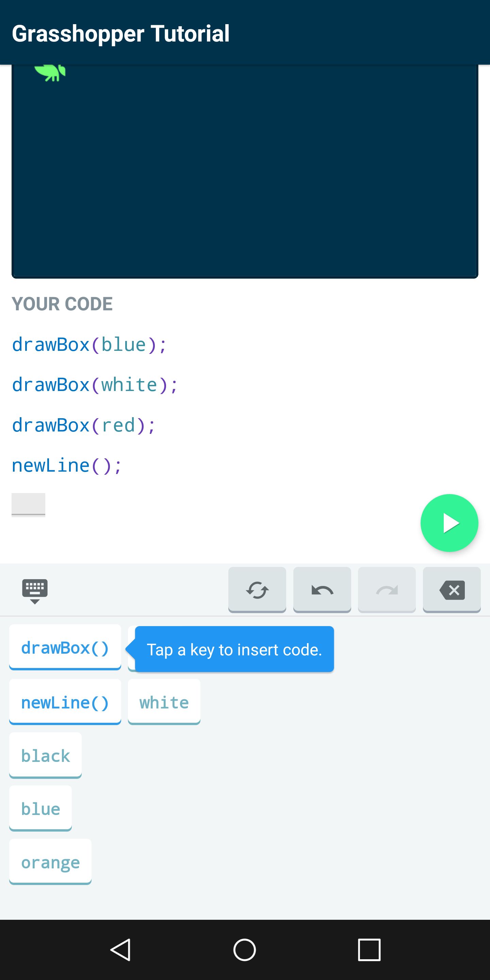Redo the last code change
The width and height of the screenshot is (490, 980).
tap(387, 590)
